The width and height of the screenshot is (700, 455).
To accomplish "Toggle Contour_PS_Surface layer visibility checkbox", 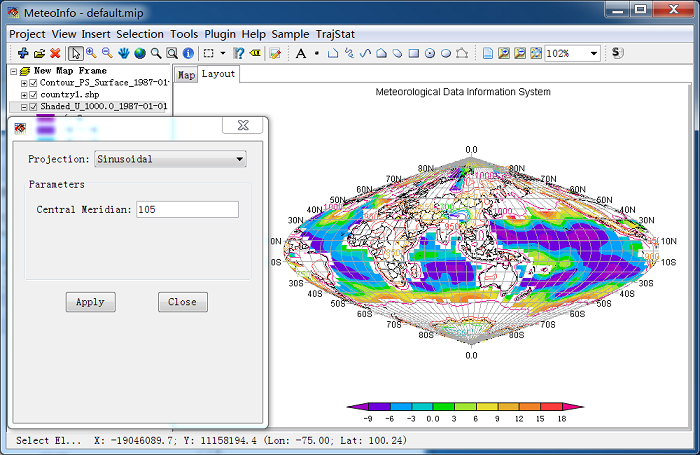I will (33, 83).
